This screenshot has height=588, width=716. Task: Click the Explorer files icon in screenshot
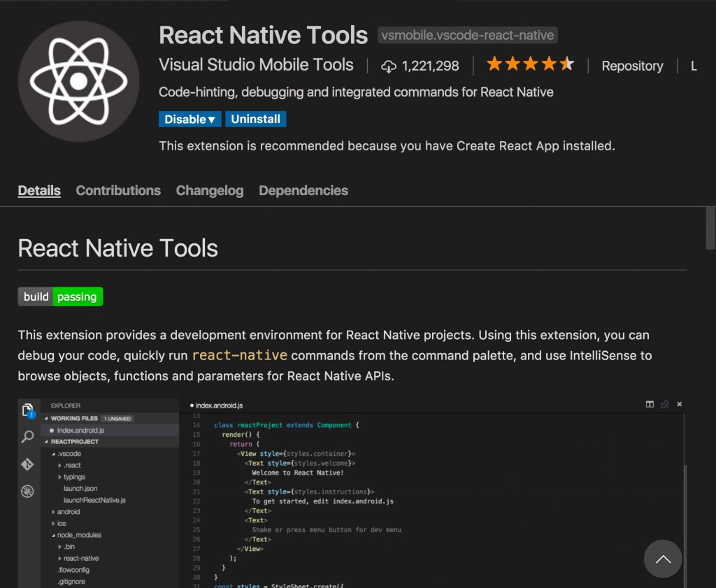[x=28, y=410]
